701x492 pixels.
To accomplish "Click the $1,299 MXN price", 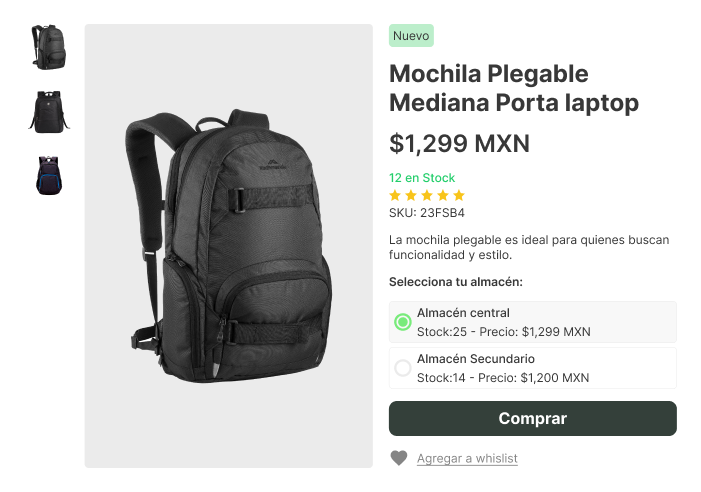I will point(459,144).
